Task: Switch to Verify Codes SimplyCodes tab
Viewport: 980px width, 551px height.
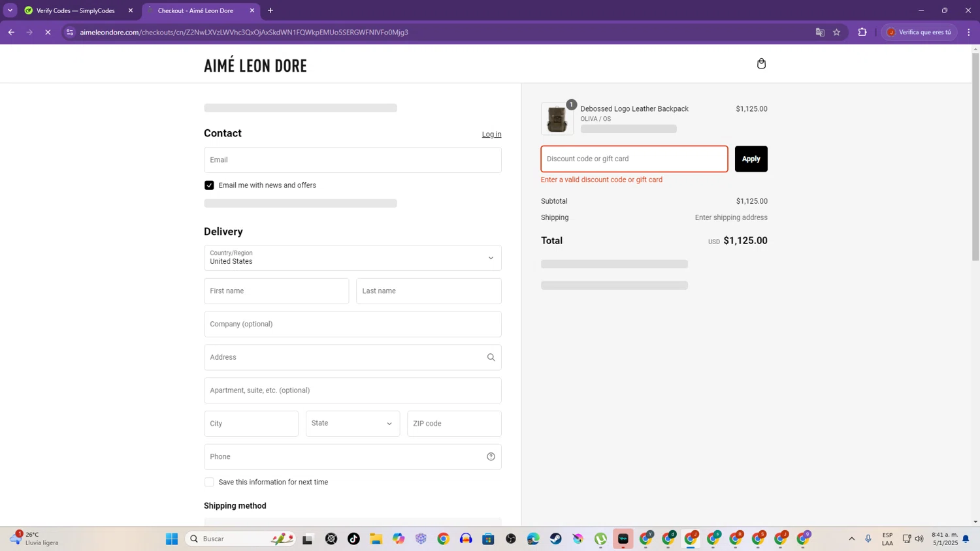Action: [x=75, y=10]
